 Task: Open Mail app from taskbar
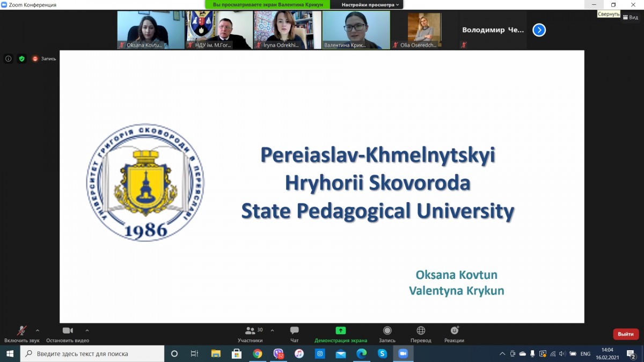coord(341,353)
